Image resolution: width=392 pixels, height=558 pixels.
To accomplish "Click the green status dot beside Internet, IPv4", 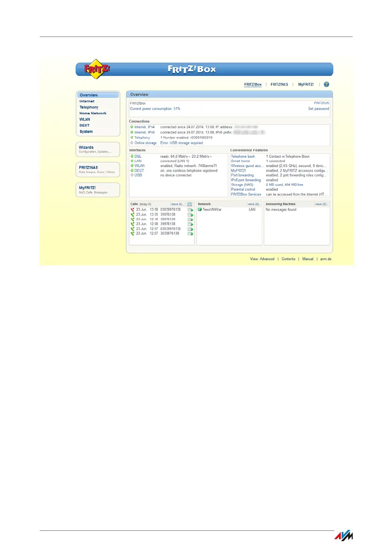I will 132,127.
